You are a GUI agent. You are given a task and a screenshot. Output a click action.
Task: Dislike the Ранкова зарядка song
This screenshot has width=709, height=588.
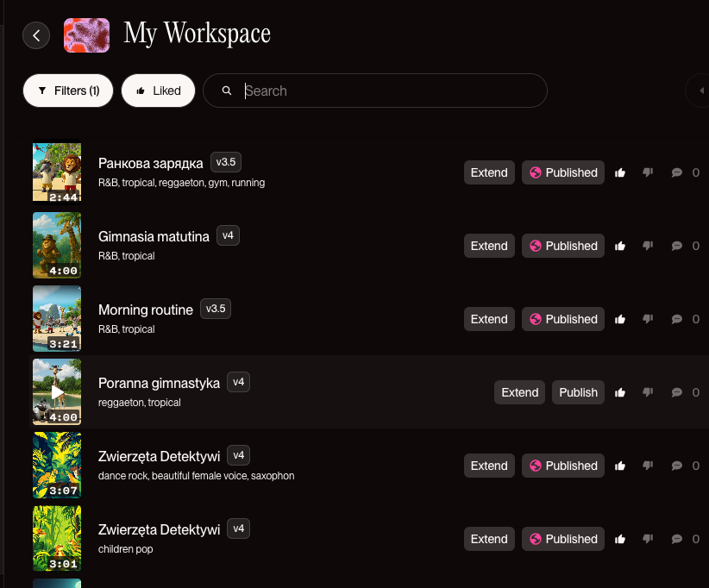(648, 172)
